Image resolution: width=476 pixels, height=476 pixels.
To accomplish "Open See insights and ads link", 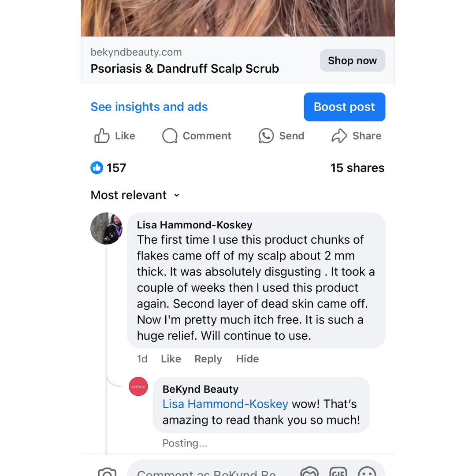I will [149, 107].
